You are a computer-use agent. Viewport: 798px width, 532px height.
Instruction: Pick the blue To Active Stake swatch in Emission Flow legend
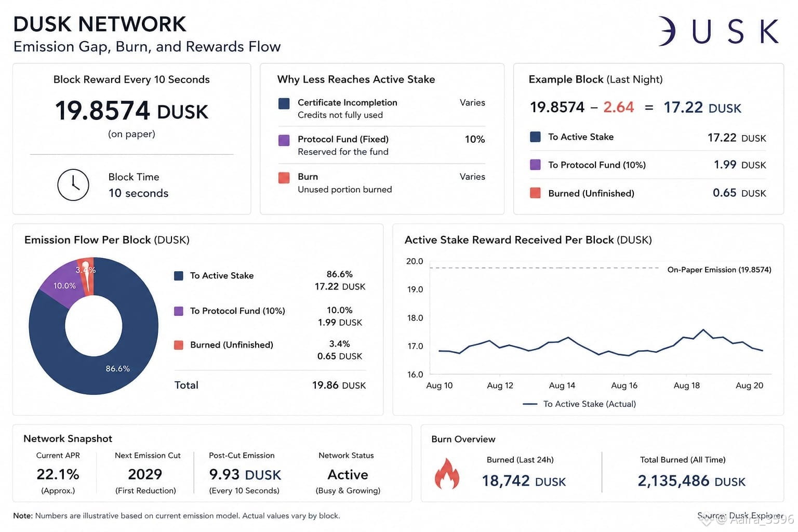(x=179, y=276)
